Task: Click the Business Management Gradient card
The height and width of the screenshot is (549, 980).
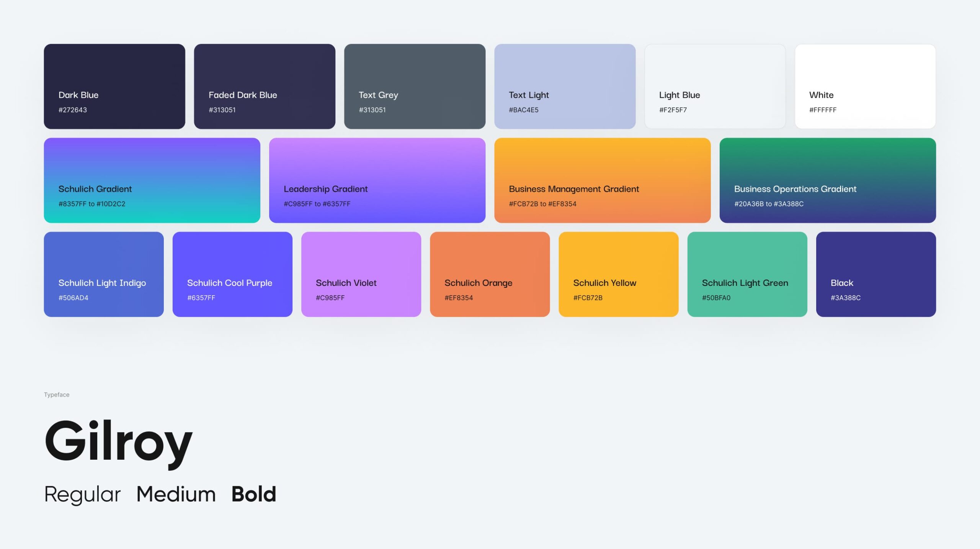Action: tap(602, 180)
